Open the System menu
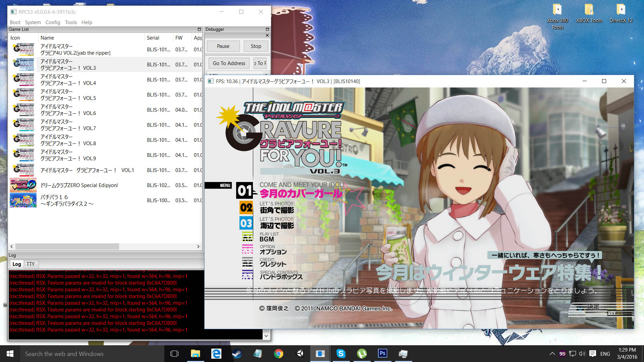The width and height of the screenshot is (644, 362). pyautogui.click(x=33, y=22)
